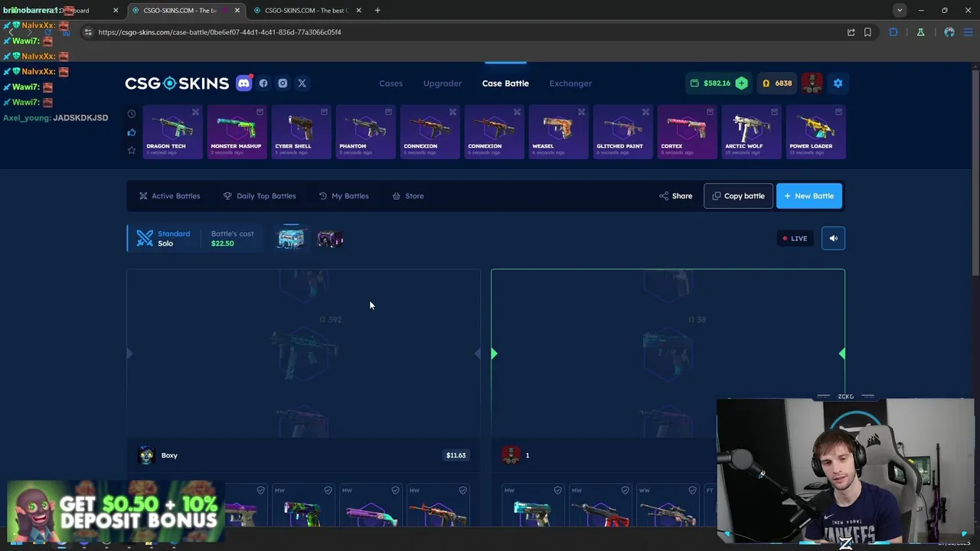Open the Monster Mashup drop card

point(237,132)
